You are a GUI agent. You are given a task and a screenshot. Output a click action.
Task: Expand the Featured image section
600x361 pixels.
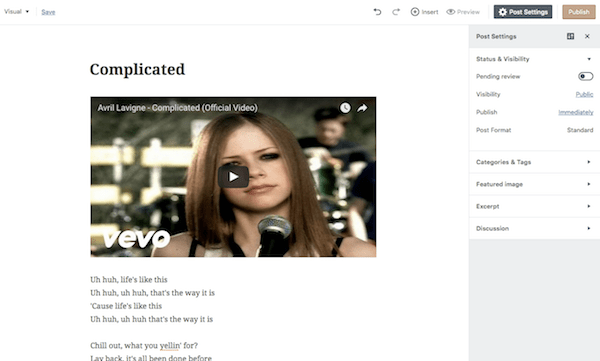(534, 184)
